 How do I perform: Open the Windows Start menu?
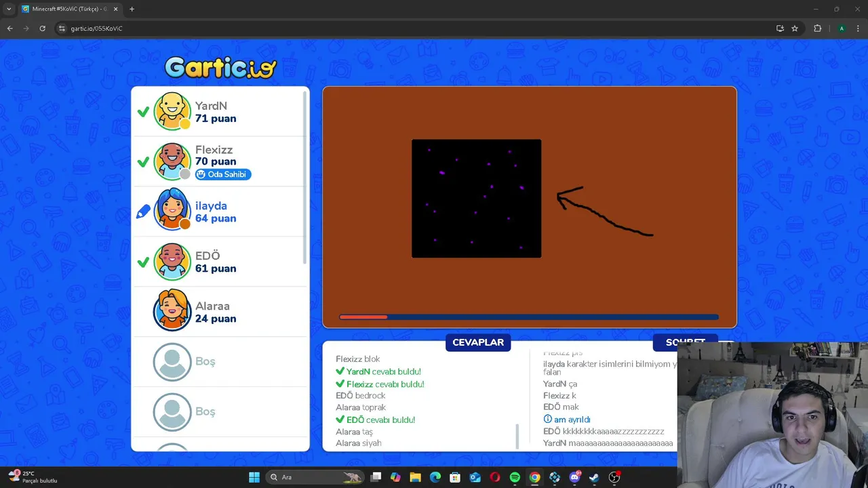pyautogui.click(x=254, y=477)
